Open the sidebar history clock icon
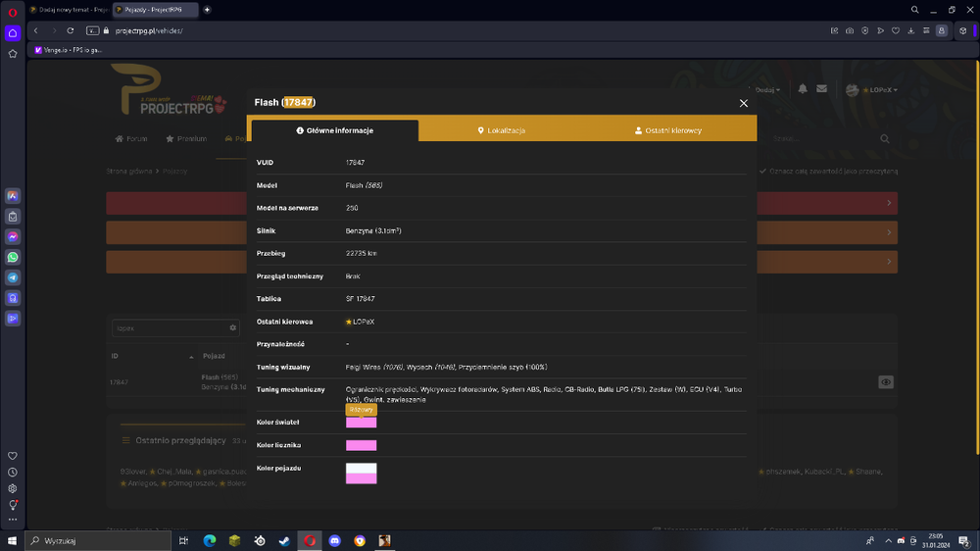The width and height of the screenshot is (980, 551). (13, 473)
